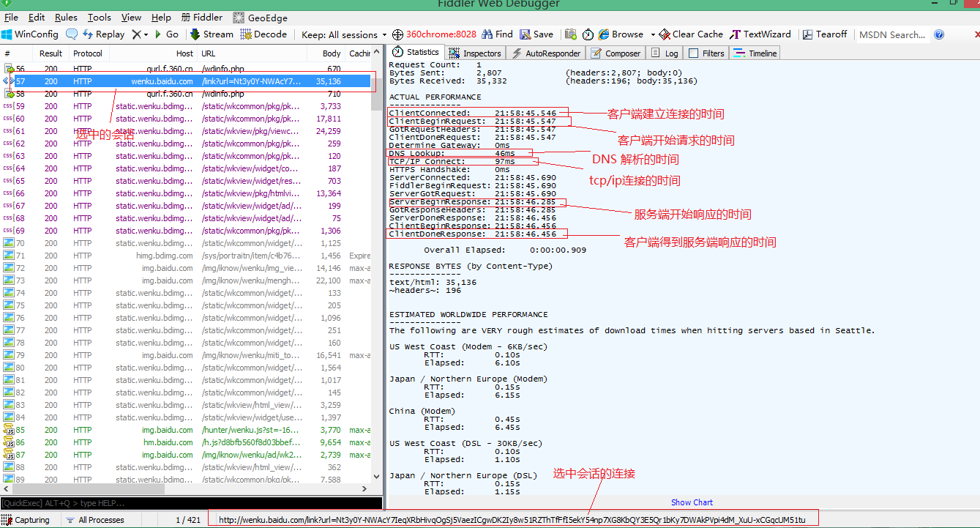Expand the Remove (X) dropdown arrow
The width and height of the screenshot is (980, 528).
[146, 34]
